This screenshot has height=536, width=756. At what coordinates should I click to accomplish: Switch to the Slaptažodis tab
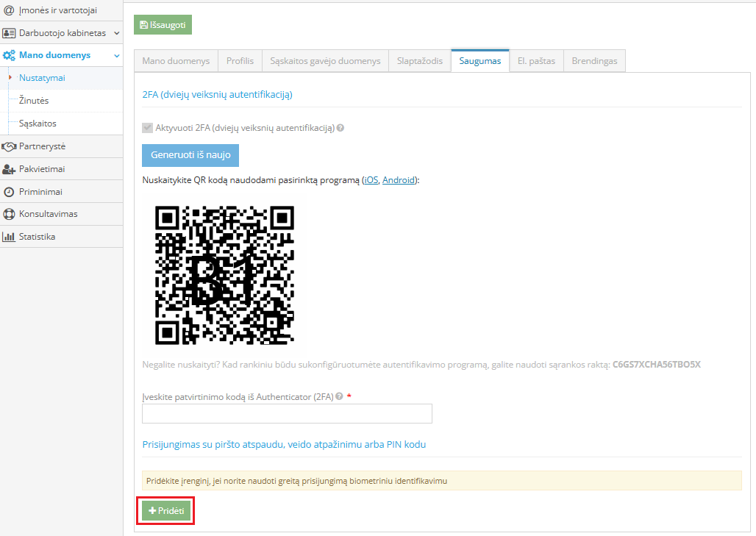pos(420,61)
